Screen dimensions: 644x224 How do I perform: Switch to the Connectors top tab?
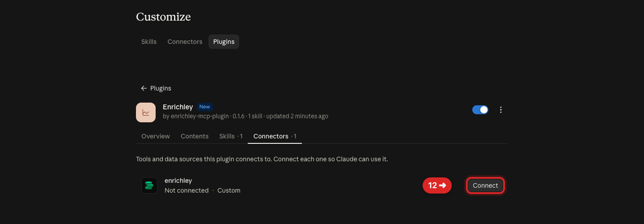click(x=185, y=42)
